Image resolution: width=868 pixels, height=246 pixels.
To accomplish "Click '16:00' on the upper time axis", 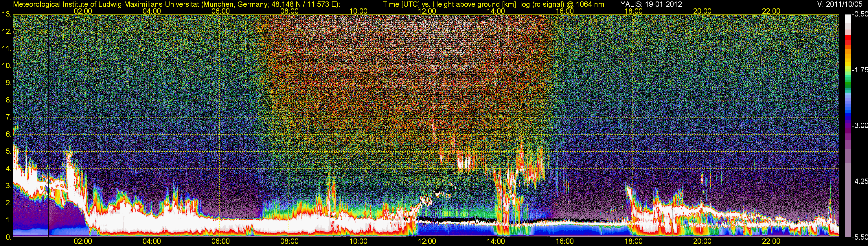I will [x=565, y=11].
